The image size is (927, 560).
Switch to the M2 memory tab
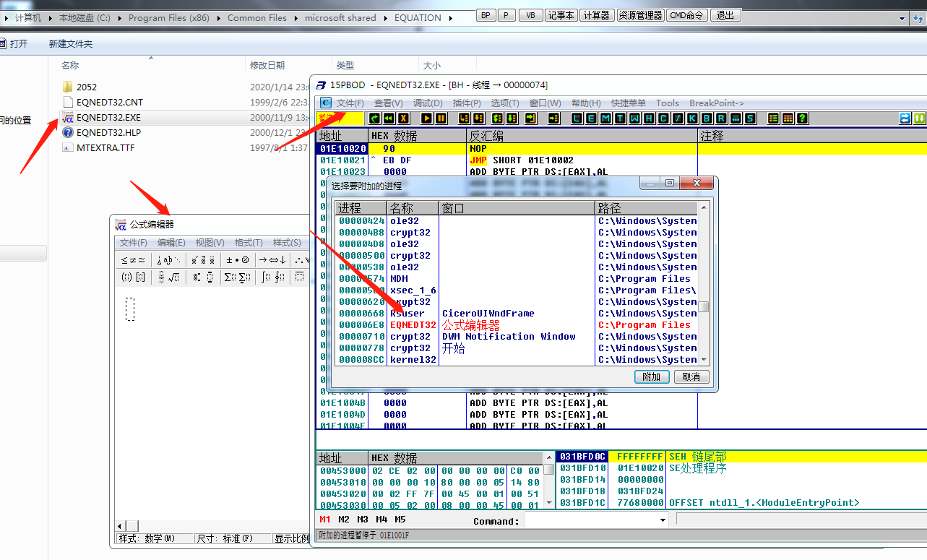344,520
